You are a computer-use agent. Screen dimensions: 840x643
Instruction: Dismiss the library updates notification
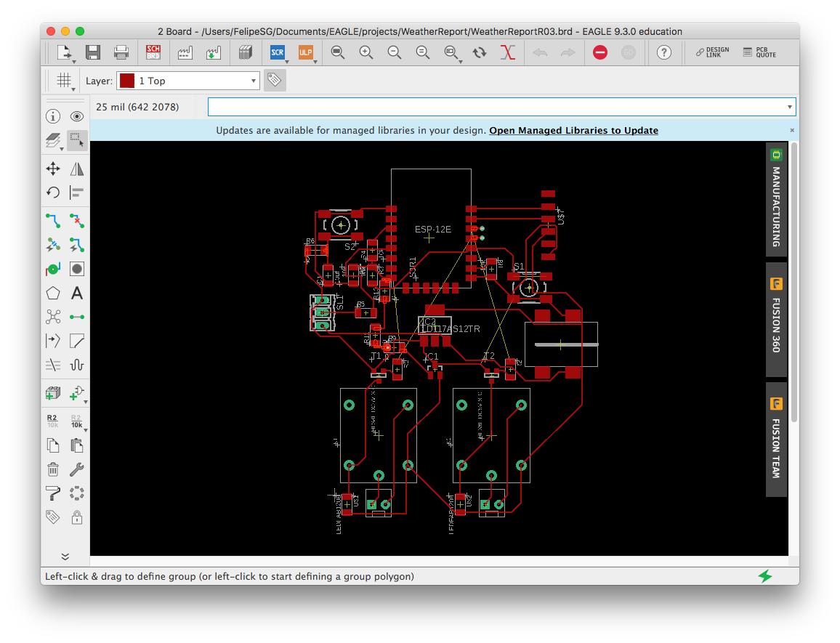coord(792,130)
